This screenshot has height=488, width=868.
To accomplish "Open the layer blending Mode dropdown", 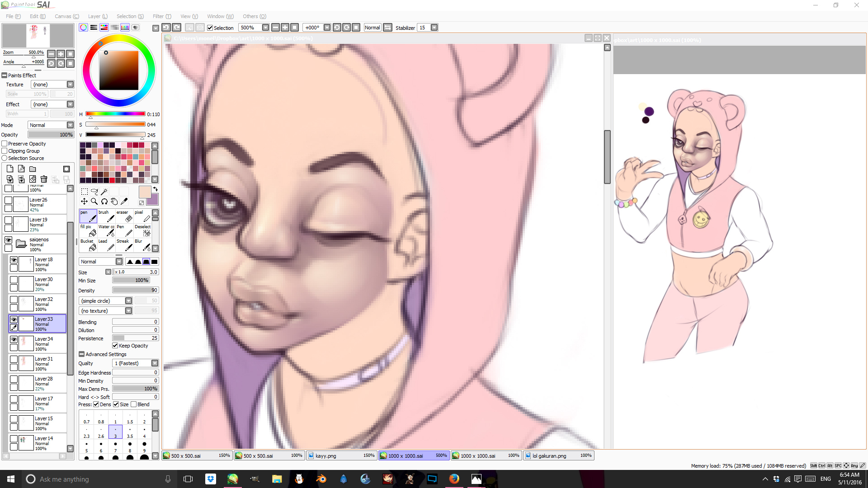I will (x=70, y=125).
